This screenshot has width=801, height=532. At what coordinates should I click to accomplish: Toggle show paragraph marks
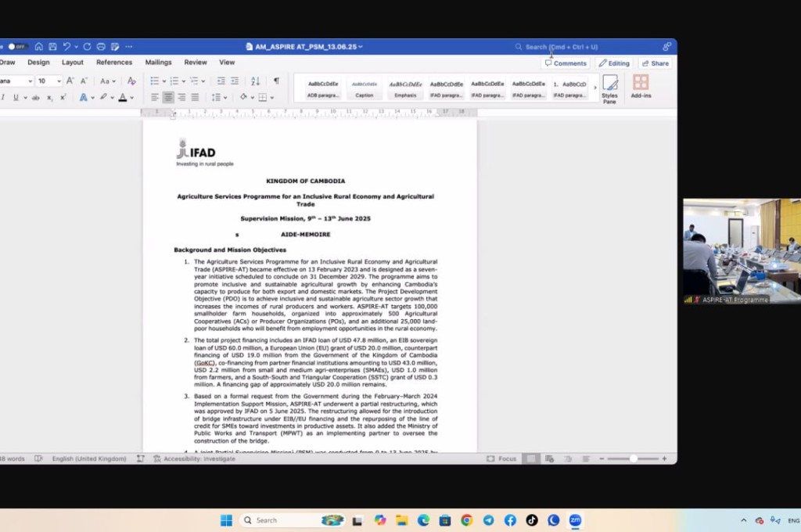pyautogui.click(x=276, y=81)
